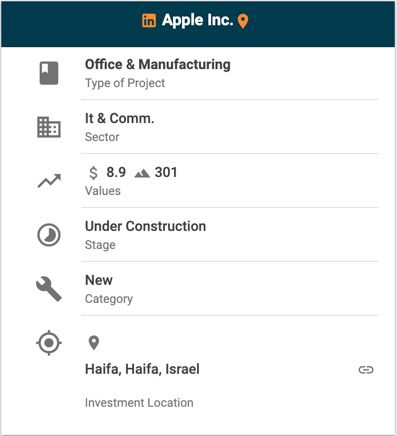
Task: Open the chain link icon beside Haifa
Action: (366, 370)
